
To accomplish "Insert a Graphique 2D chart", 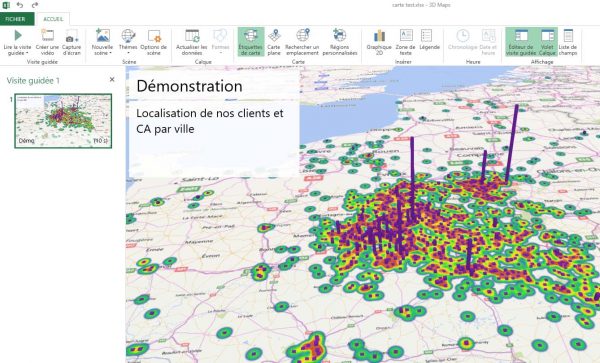I will [x=379, y=42].
